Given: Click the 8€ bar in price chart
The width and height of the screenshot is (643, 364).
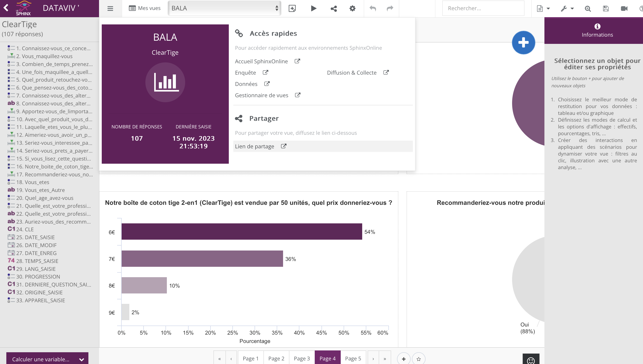Looking at the screenshot, I should [x=144, y=285].
